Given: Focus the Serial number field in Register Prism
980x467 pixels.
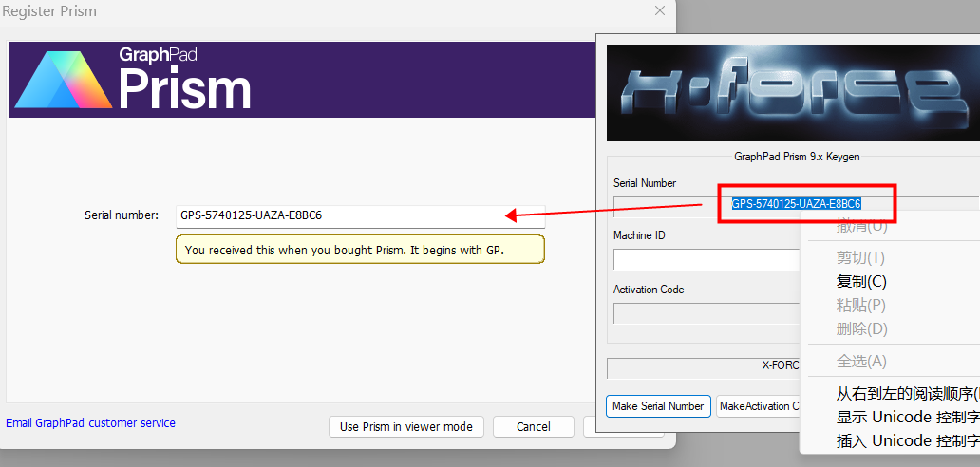Looking at the screenshot, I should point(360,215).
